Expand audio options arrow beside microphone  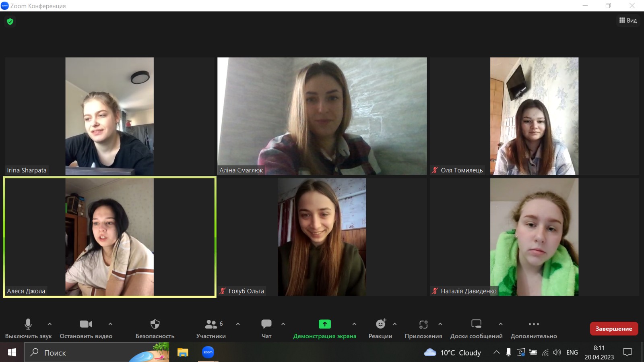coord(50,324)
